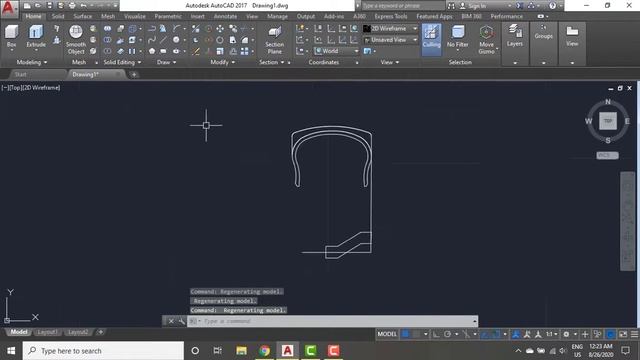Switch to the Surface ribbon tab
Viewport: 640px width, 360px height.
click(82, 16)
